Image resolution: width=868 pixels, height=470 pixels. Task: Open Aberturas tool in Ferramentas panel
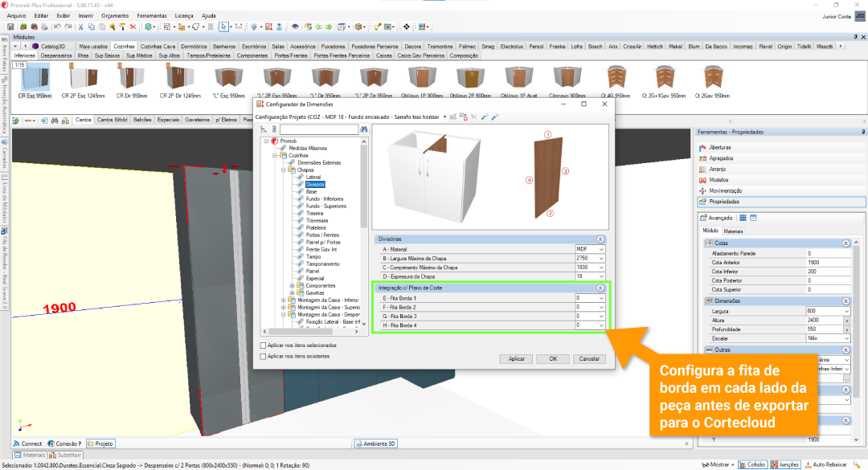[x=720, y=147]
